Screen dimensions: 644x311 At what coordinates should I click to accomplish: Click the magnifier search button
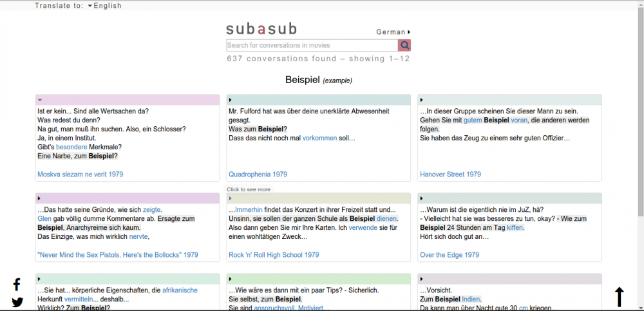coord(404,45)
